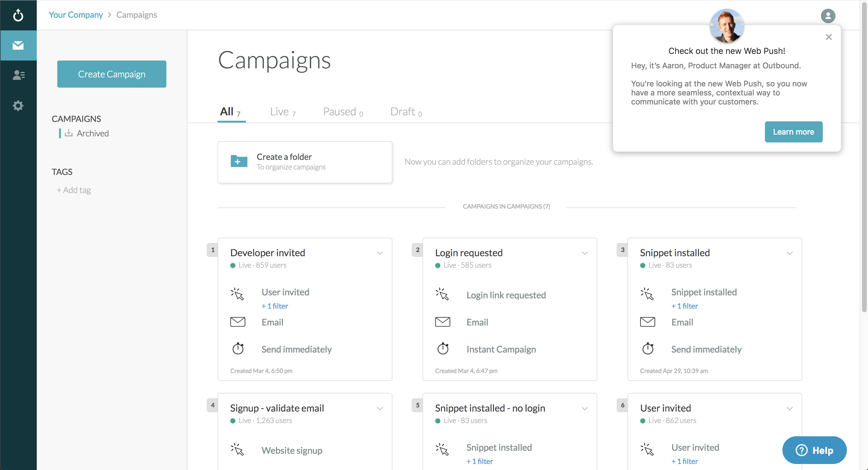This screenshot has width=868, height=470.
Task: Open the Users sidebar icon
Action: [18, 75]
